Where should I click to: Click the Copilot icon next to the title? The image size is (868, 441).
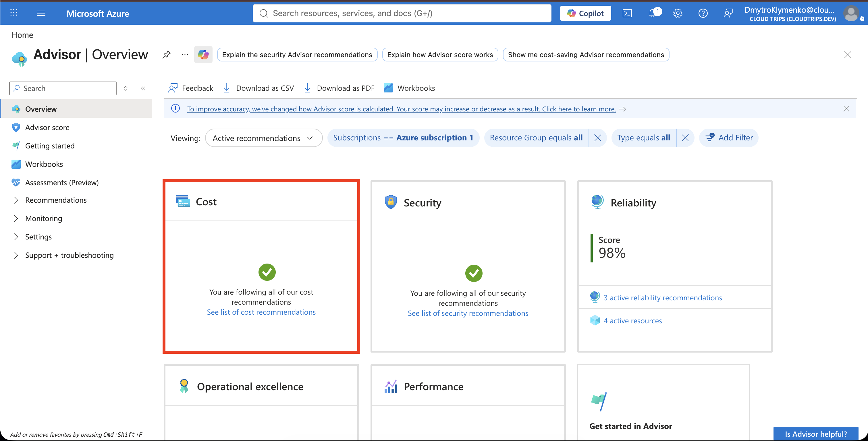[203, 55]
